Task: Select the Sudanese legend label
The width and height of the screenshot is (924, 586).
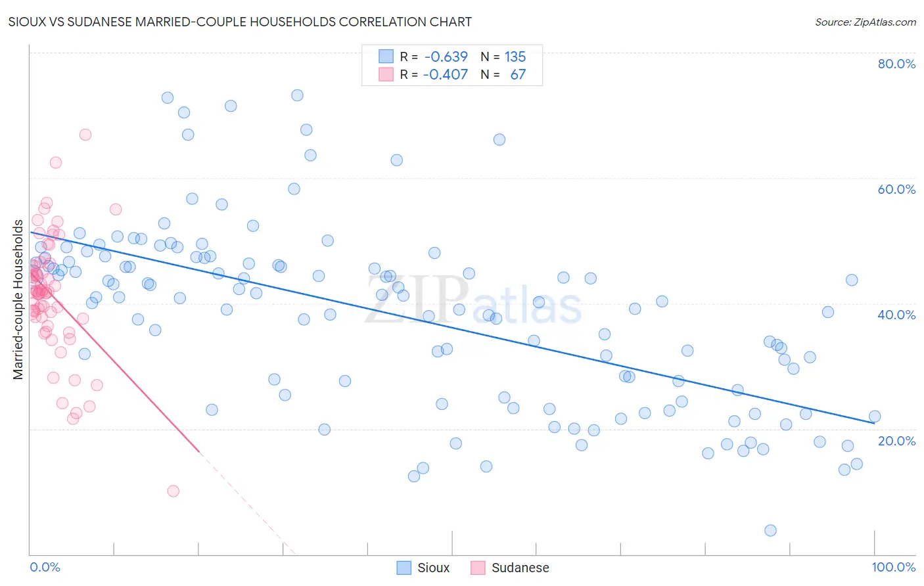Action: (x=520, y=568)
